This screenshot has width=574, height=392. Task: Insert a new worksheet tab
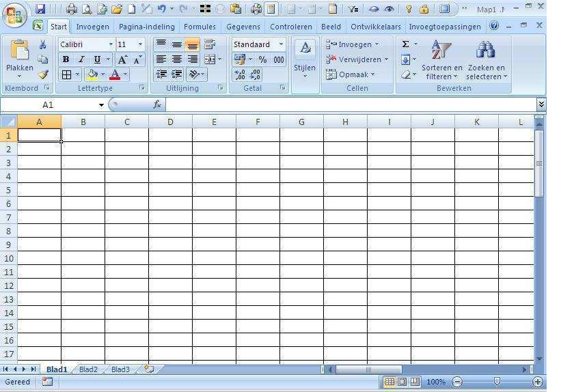[149, 369]
